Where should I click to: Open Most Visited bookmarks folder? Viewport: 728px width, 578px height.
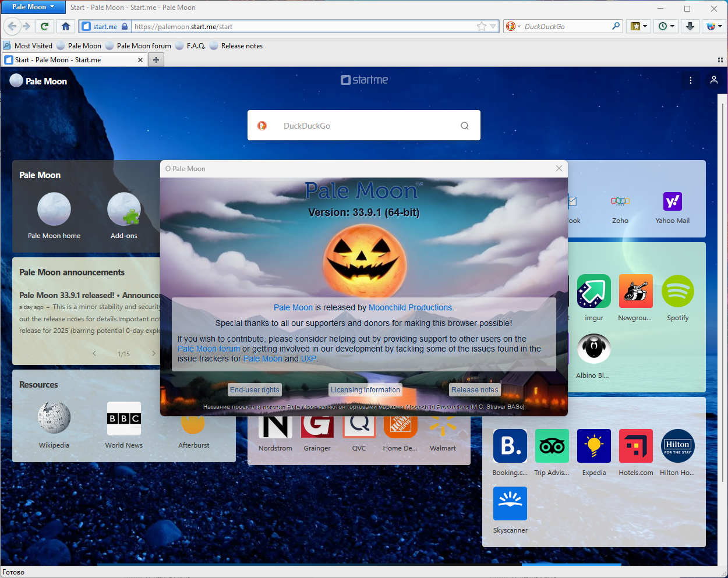(x=27, y=46)
